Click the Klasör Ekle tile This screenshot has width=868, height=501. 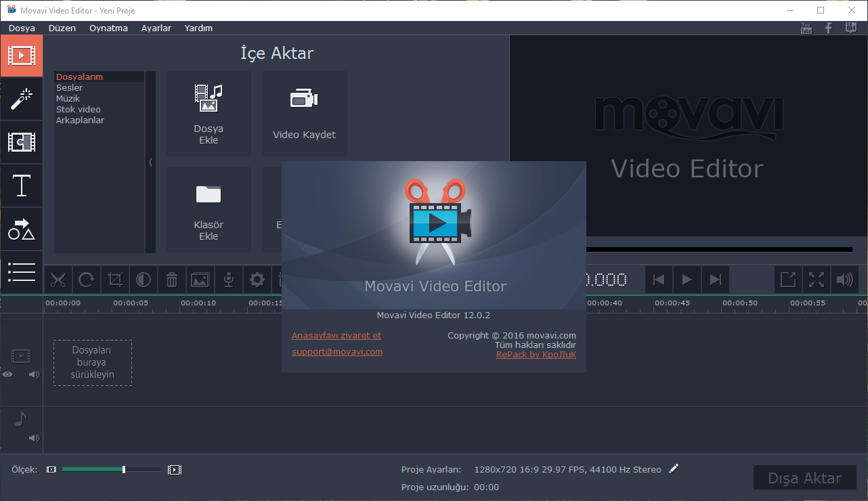tap(209, 210)
